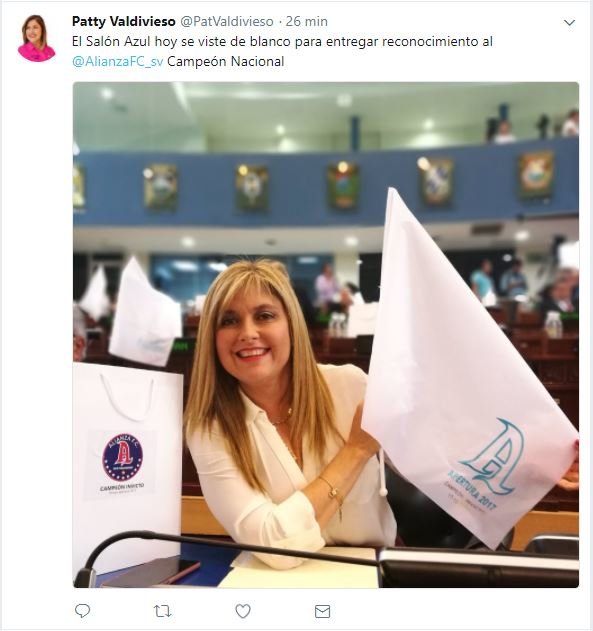Open the @AlianzaFC_sv mention

[117, 62]
